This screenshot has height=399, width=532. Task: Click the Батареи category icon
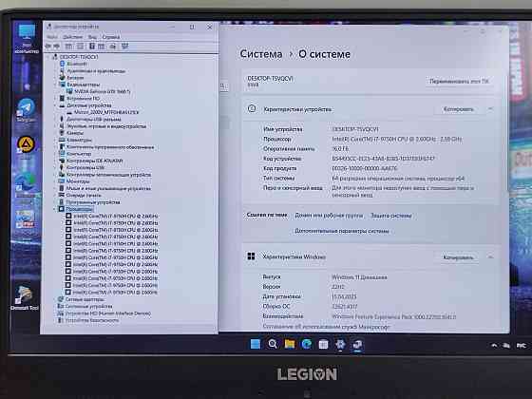coord(62,78)
